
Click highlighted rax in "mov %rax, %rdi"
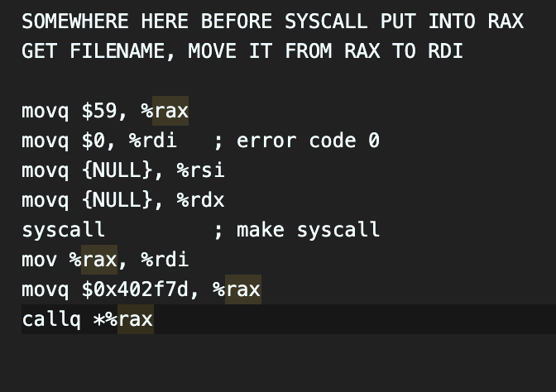(x=99, y=260)
